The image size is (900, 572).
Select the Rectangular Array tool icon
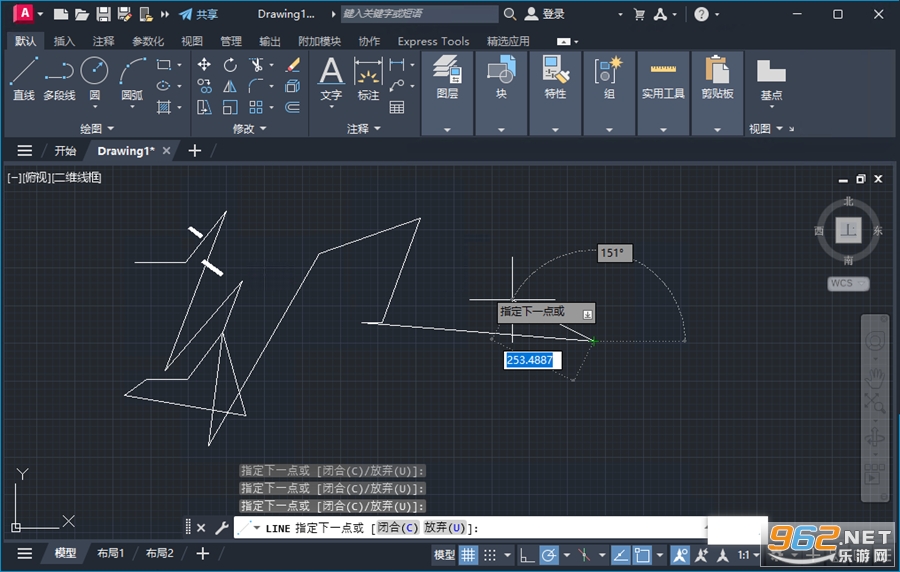(x=256, y=107)
